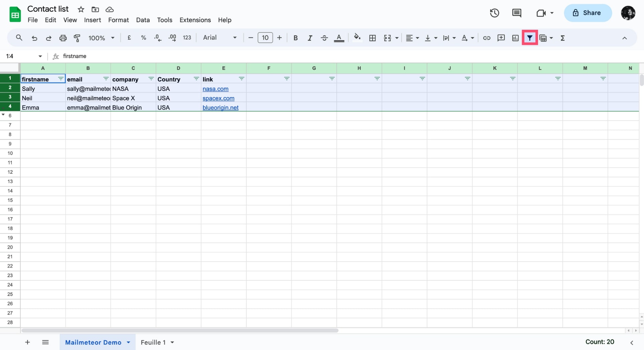Start a video meeting via camera icon

click(541, 13)
